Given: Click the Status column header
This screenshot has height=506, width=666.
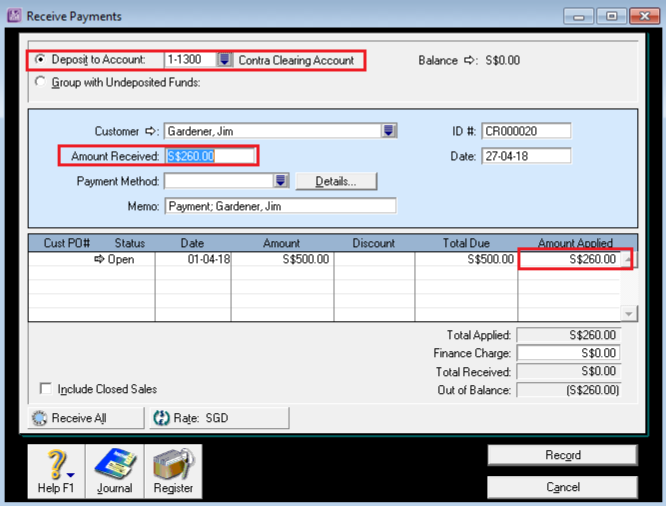Looking at the screenshot, I should click(x=130, y=243).
